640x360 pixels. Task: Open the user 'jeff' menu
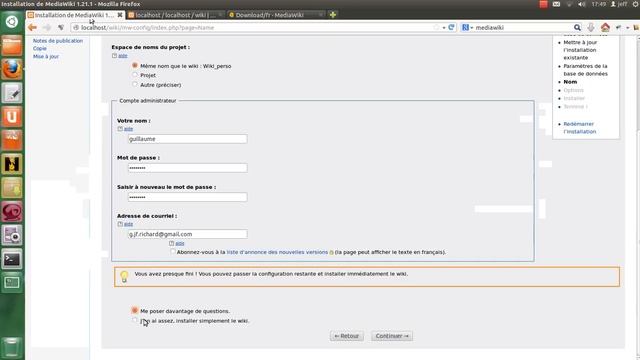click(x=619, y=4)
